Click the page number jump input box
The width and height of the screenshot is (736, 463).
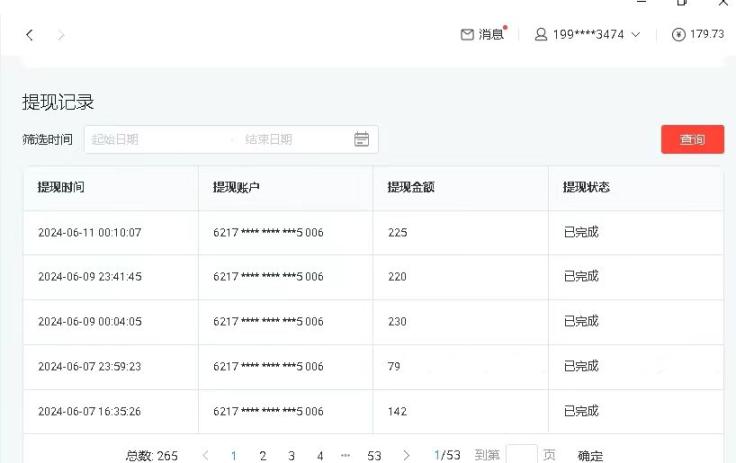pos(521,455)
